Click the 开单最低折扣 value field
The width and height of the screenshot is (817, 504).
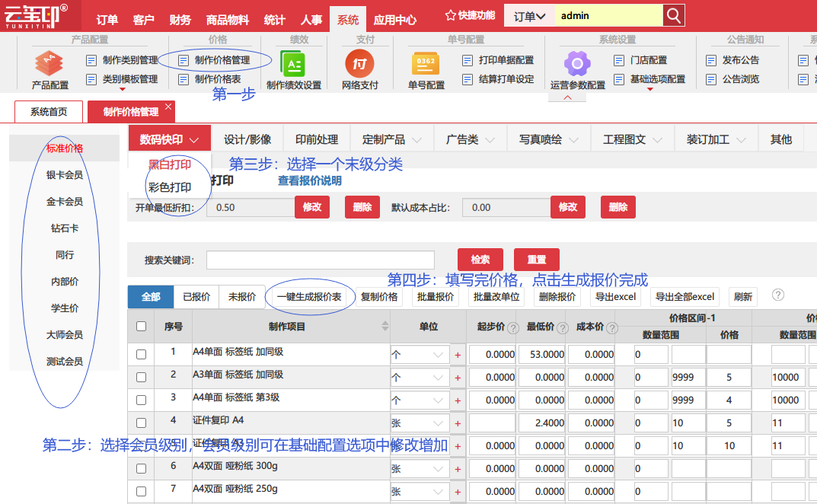(x=251, y=207)
